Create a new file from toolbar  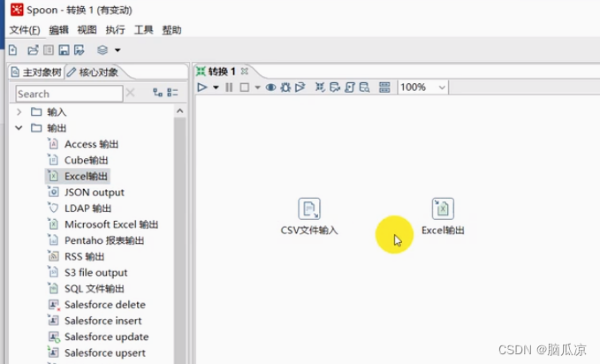(12, 49)
